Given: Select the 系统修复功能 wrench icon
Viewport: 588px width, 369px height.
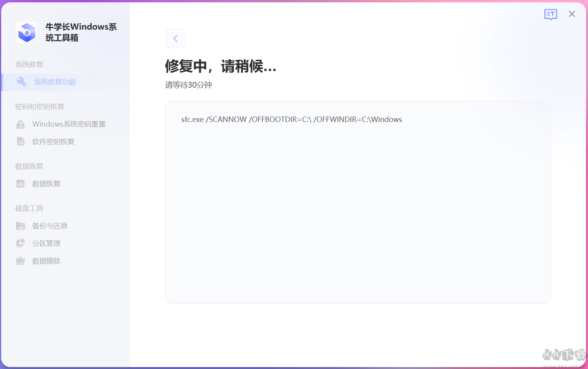Looking at the screenshot, I should pyautogui.click(x=21, y=82).
